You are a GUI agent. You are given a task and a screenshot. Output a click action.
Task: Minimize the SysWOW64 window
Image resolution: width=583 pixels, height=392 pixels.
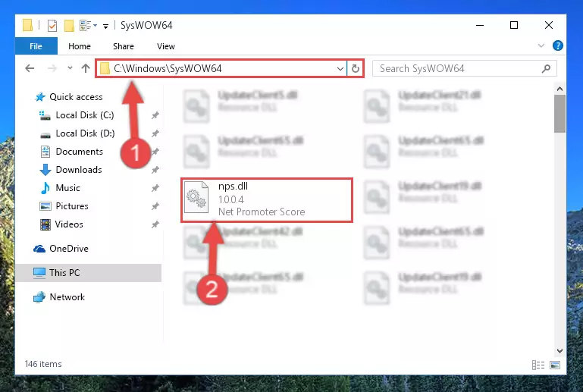480,25
